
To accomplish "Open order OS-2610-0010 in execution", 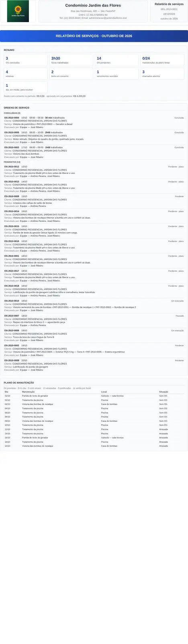I will [x=94, y=305].
